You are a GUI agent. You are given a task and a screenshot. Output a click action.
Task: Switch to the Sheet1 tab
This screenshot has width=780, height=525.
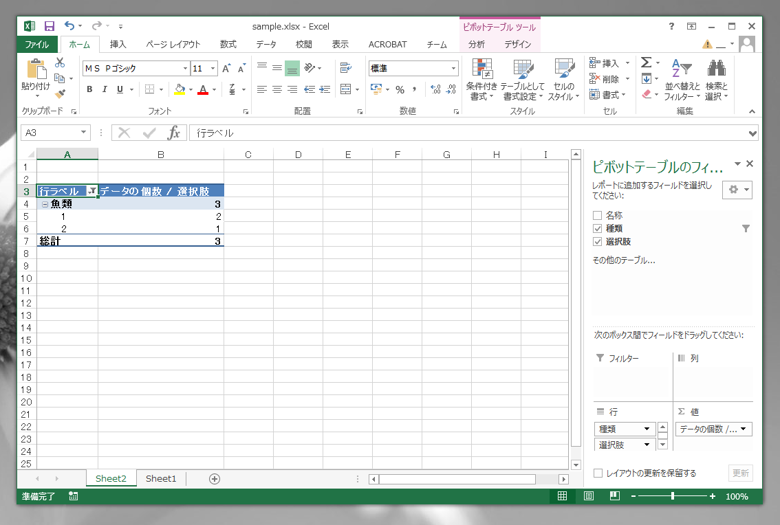[161, 479]
